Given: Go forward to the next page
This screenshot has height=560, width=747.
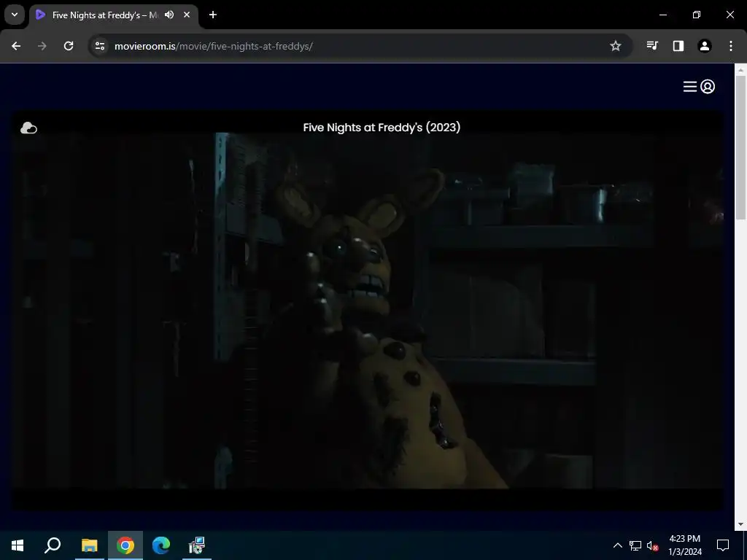Looking at the screenshot, I should point(42,46).
